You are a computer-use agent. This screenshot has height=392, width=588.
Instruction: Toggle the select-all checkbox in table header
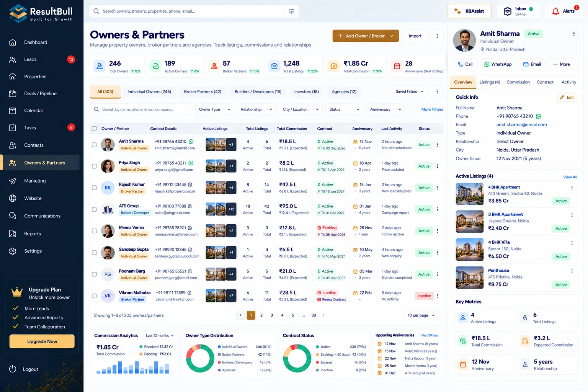[x=94, y=129]
